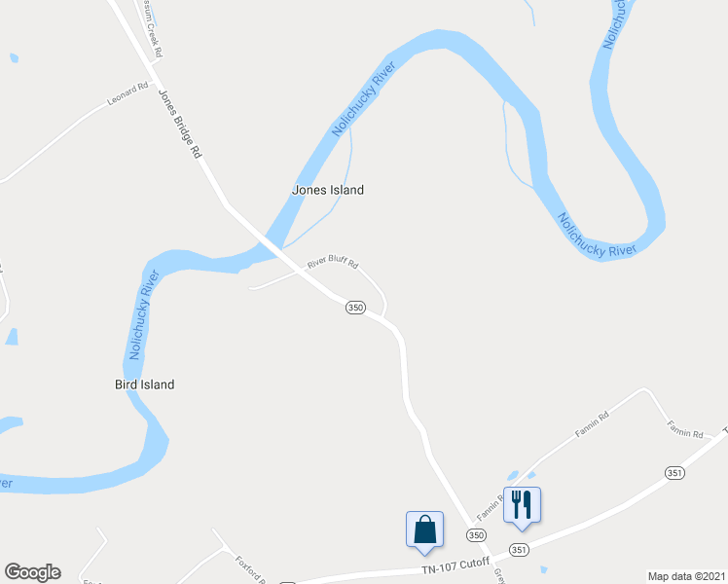Click the upper right Fannin Rd label

(x=685, y=429)
